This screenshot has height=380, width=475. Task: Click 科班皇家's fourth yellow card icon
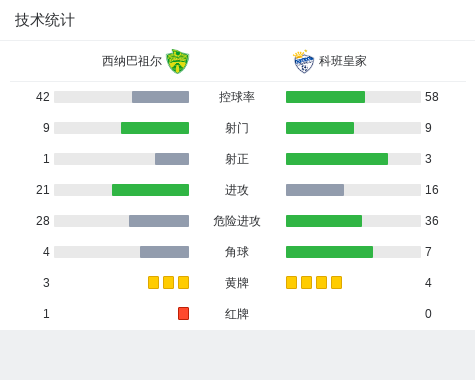click(x=336, y=282)
